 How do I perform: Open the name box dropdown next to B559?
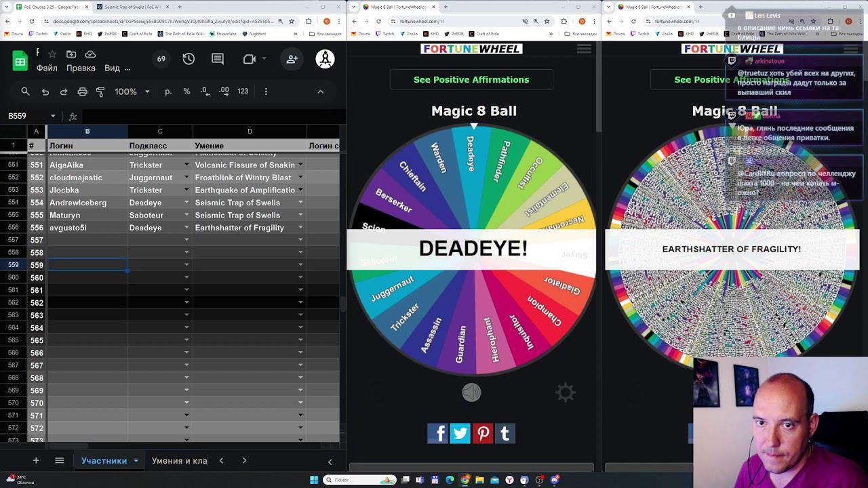click(x=52, y=116)
